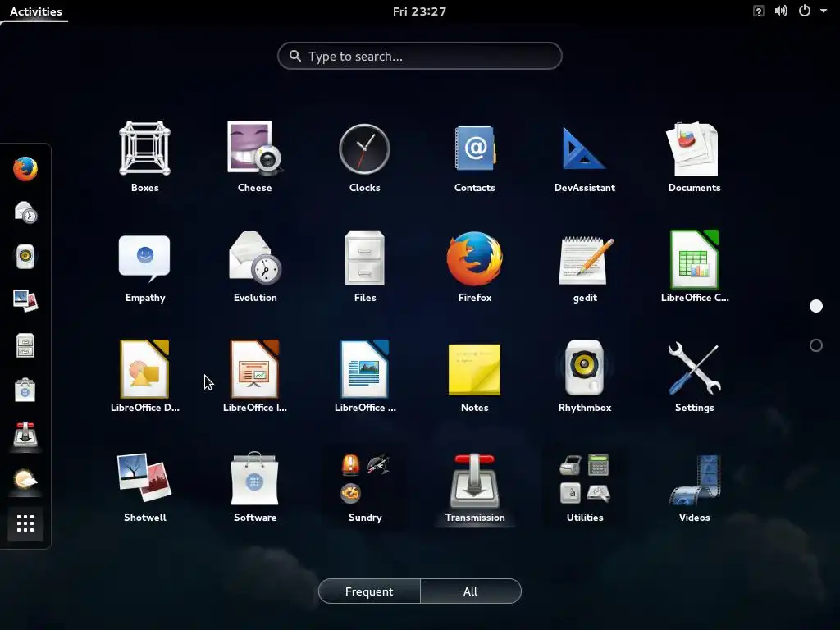
Task: Launch Transmission from the app grid
Action: pos(475,486)
